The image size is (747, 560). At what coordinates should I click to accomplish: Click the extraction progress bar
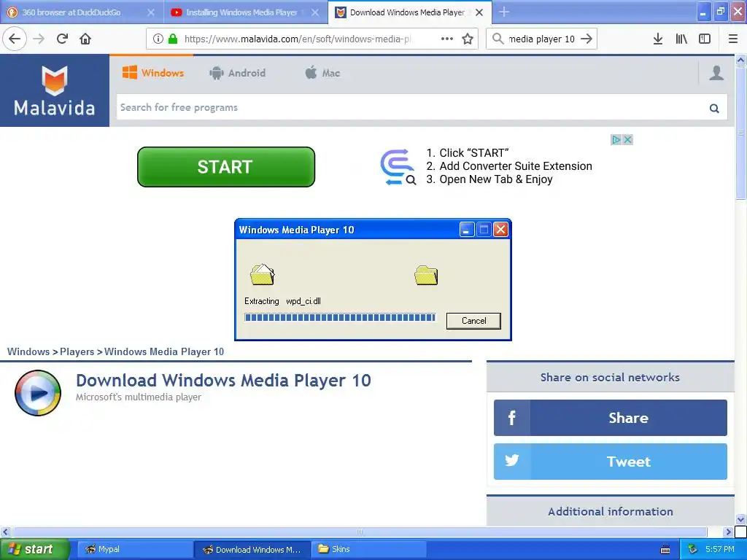point(340,318)
